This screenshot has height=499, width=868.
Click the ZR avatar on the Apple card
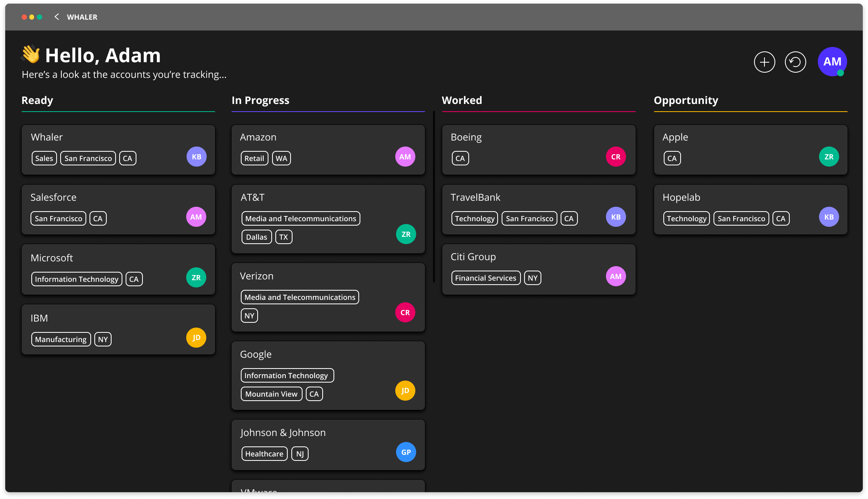point(829,157)
